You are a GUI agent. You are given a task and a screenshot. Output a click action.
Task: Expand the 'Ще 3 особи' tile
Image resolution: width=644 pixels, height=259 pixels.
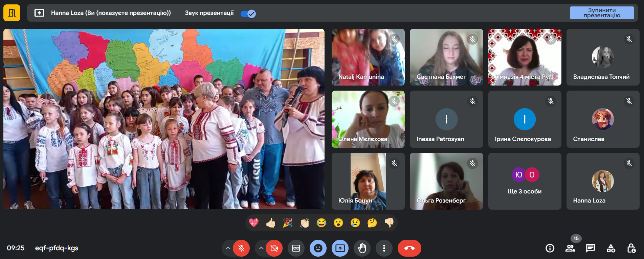[525, 181]
